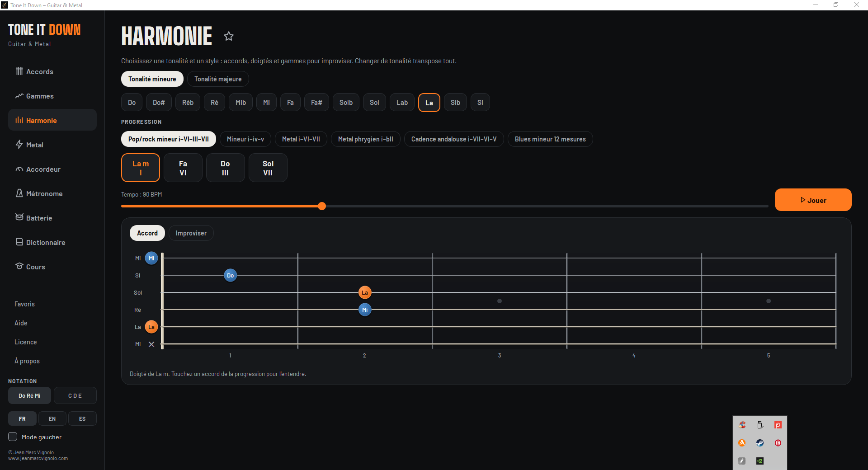Click the Steam icon in the system tray
Screen dimensions: 868x470
tap(760, 443)
